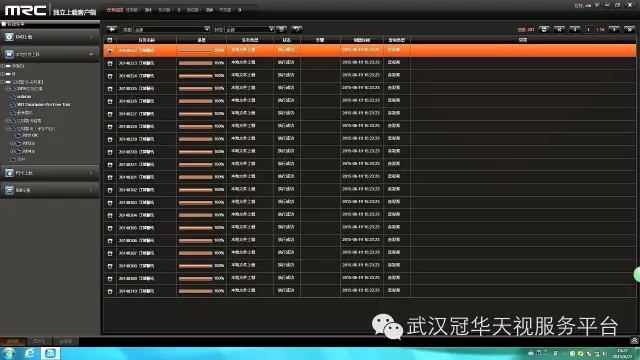The height and width of the screenshot is (360, 640).
Task: Toggle the select-all checkbox in table header
Action: [x=110, y=40]
